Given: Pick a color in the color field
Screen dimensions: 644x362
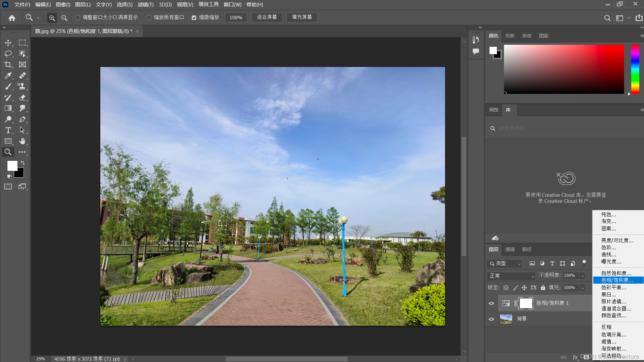Looking at the screenshot, I should [564, 69].
